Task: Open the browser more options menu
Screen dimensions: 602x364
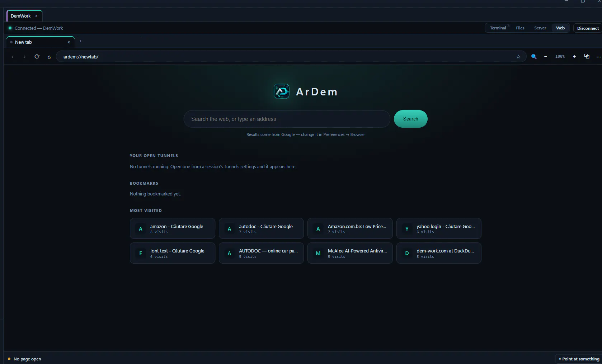Action: click(x=598, y=57)
